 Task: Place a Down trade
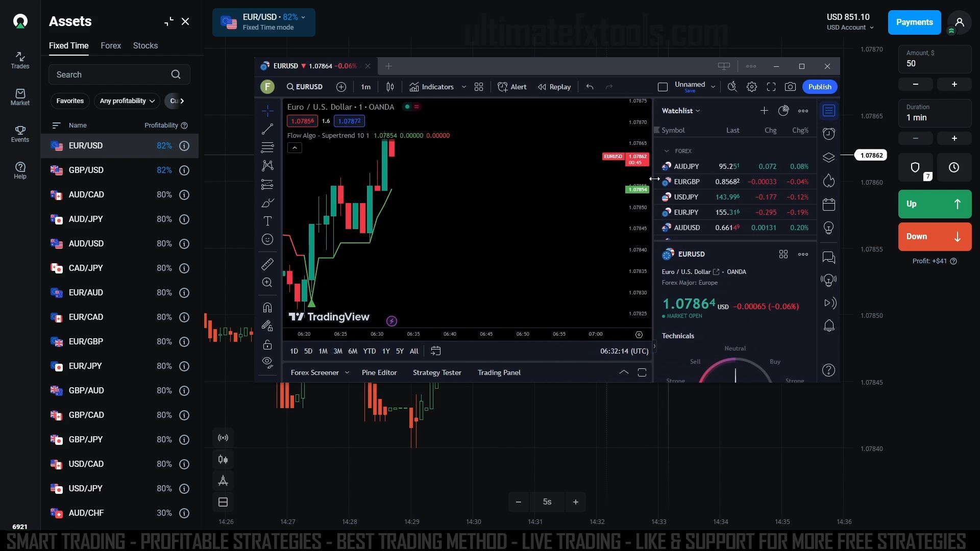click(935, 236)
